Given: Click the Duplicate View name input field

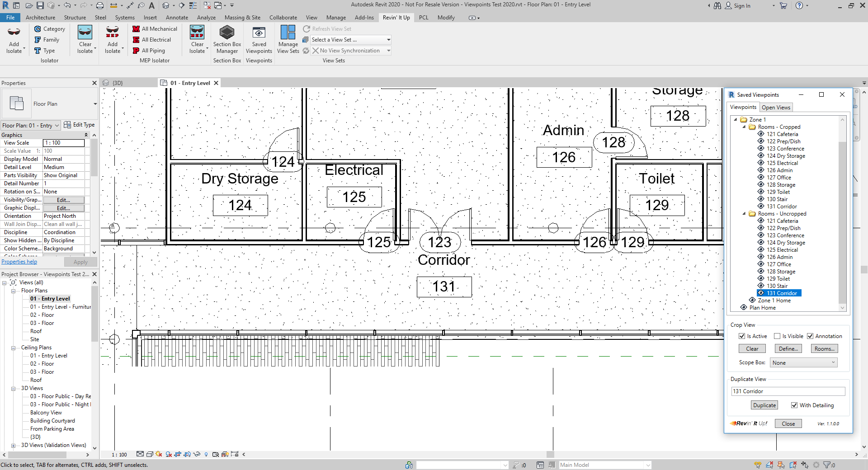Looking at the screenshot, I should [788, 391].
